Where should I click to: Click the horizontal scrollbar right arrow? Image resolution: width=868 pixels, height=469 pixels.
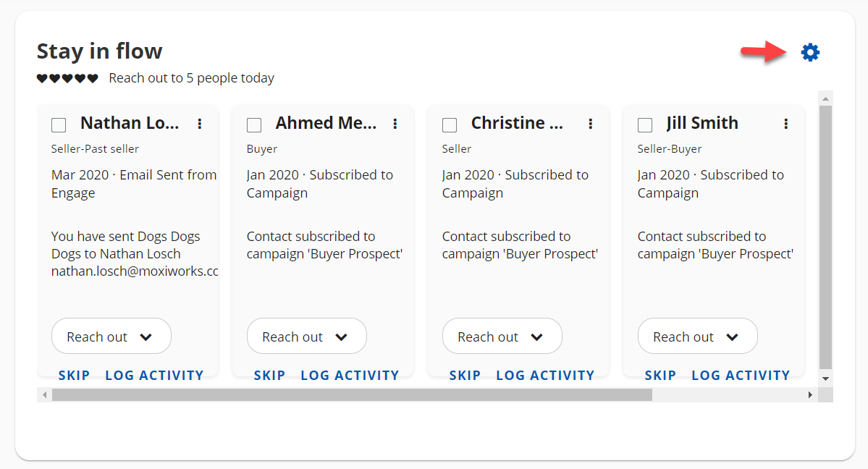[811, 395]
